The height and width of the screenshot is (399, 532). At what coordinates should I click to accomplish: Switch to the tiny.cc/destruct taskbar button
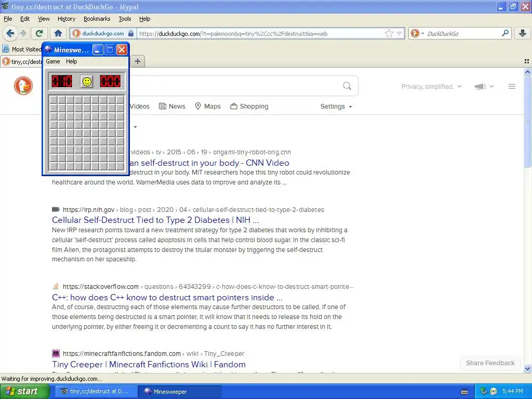pos(96,392)
